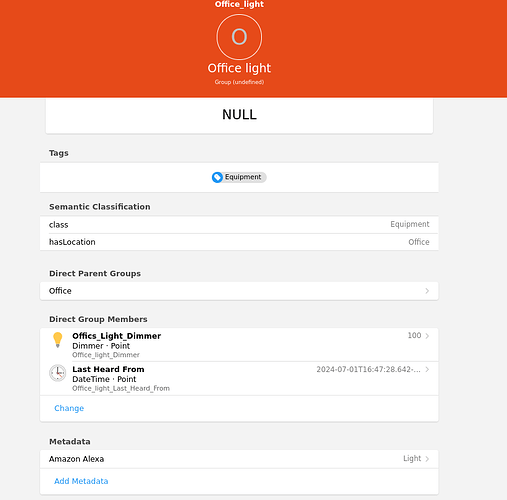Click the blue tag icon on Equipment

click(217, 177)
